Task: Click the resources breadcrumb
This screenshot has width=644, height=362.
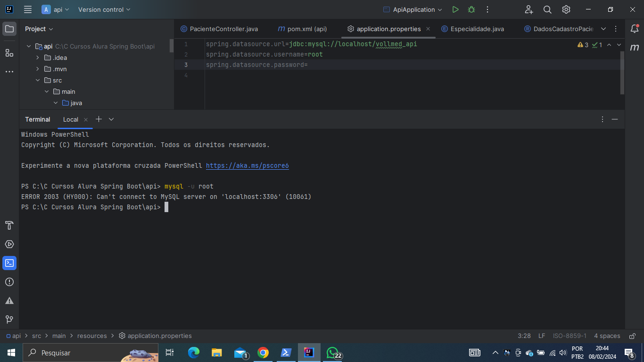Action: click(x=92, y=336)
